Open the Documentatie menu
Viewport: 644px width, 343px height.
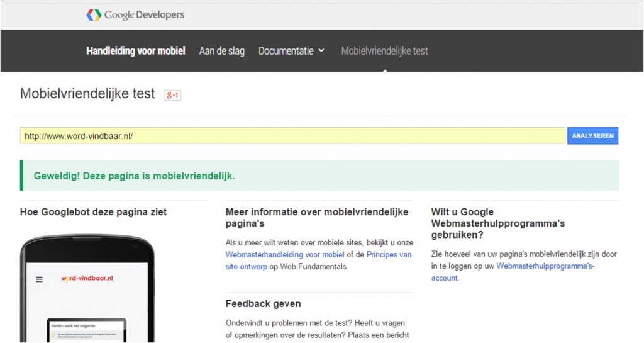291,51
